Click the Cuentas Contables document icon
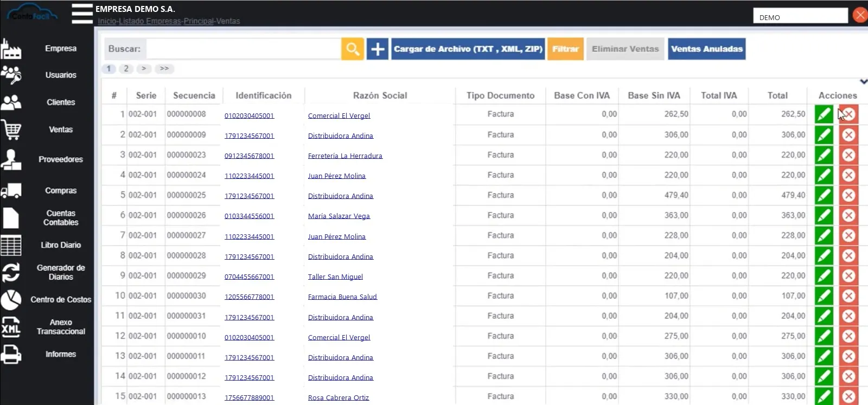This screenshot has width=868, height=405. coord(11,217)
